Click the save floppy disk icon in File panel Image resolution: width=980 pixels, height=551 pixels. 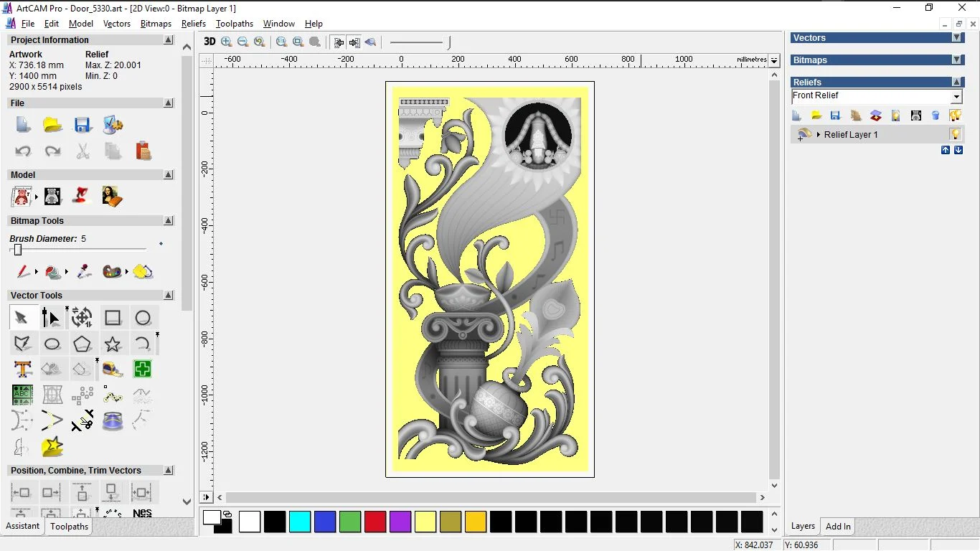(x=83, y=126)
